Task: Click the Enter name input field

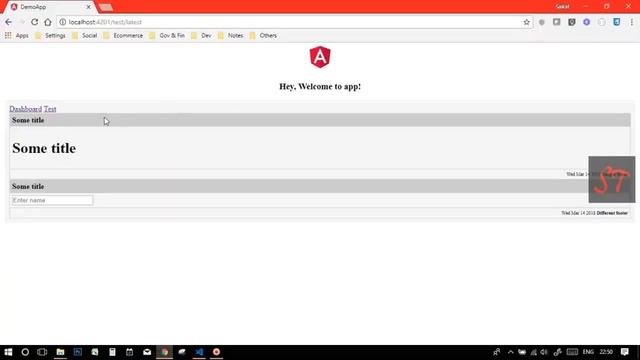Action: point(52,200)
